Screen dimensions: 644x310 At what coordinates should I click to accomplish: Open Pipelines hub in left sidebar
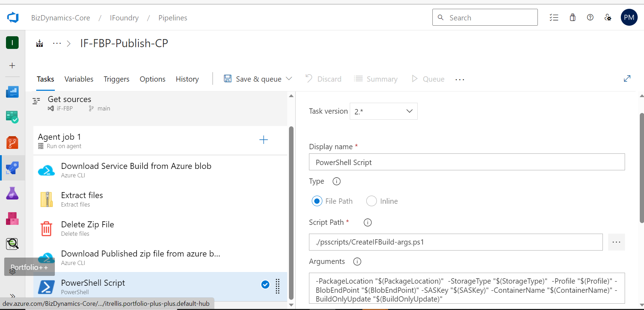(12, 168)
